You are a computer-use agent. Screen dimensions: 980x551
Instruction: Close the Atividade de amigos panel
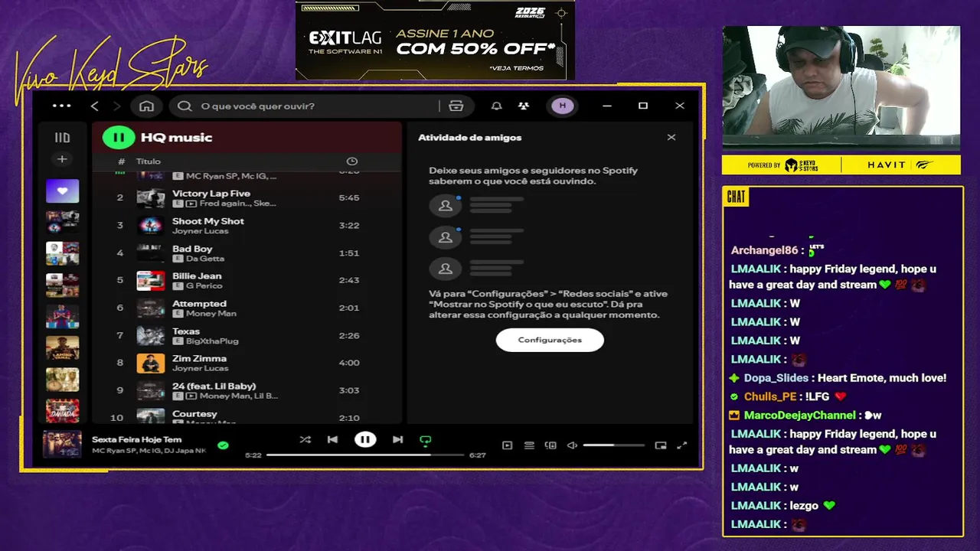tap(671, 138)
